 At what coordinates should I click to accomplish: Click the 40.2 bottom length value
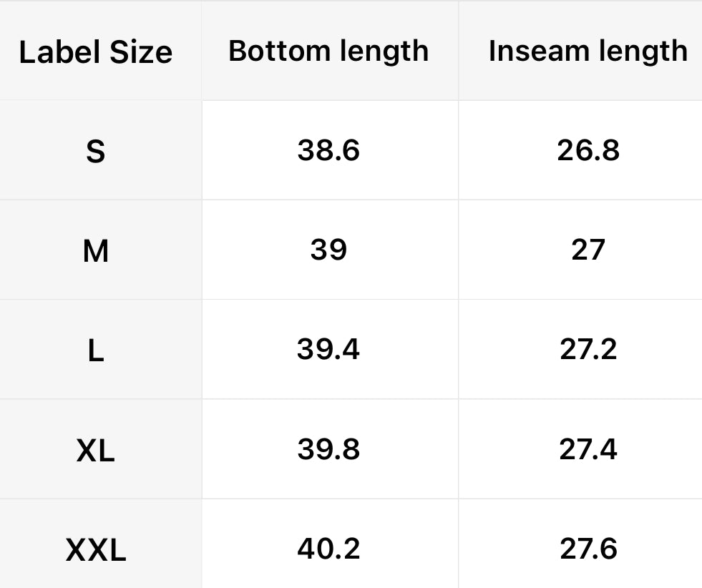[328, 549]
